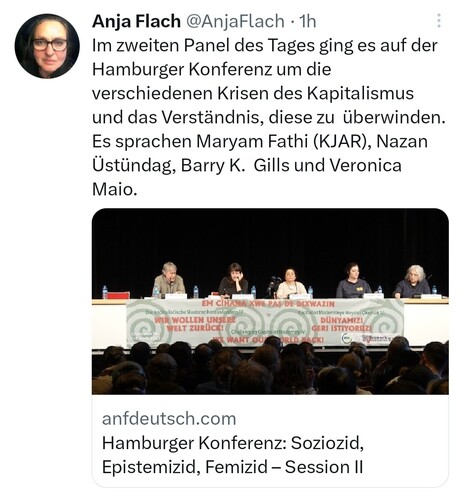Open the anfdeutsch.com domain link

pos(169,418)
